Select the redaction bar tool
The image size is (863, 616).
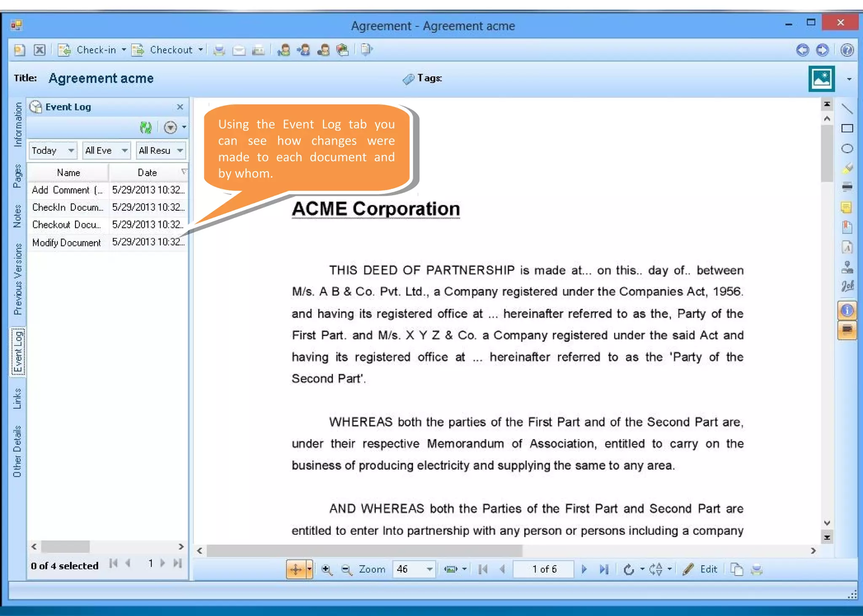pos(847,187)
